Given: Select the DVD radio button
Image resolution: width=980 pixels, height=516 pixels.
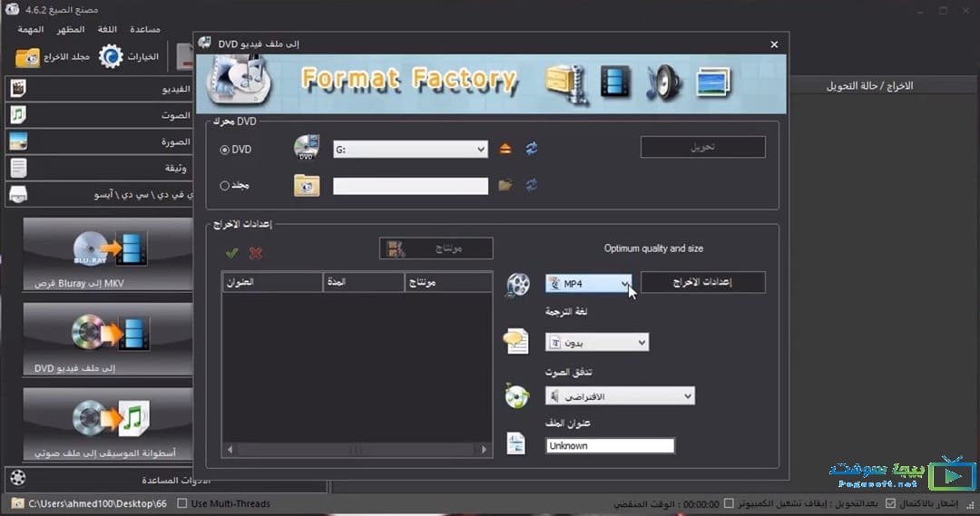Looking at the screenshot, I should pos(224,150).
